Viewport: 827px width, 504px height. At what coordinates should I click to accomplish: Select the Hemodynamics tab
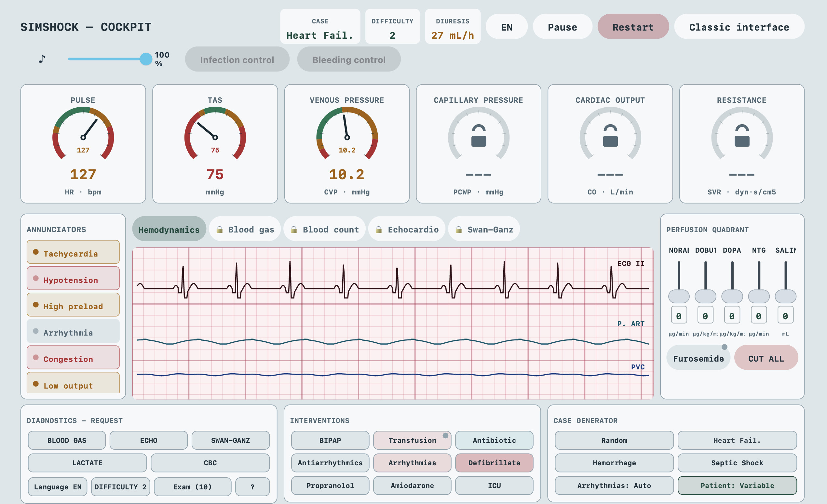(x=169, y=229)
